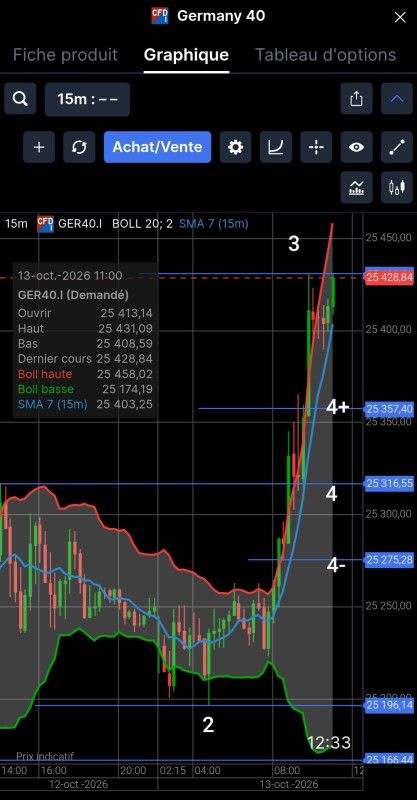
Task: Add a new item with the plus icon
Action: click(x=39, y=147)
